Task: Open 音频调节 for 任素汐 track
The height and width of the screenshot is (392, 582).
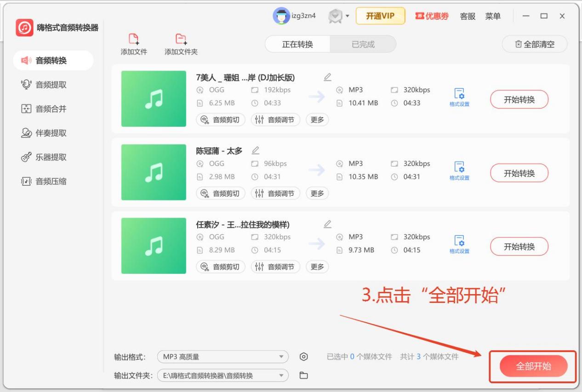Action: point(275,267)
